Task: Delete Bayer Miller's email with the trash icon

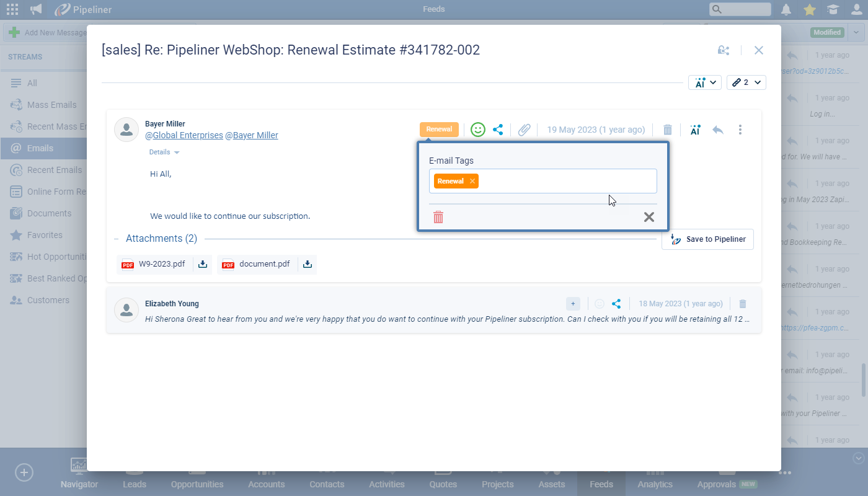Action: 668,130
